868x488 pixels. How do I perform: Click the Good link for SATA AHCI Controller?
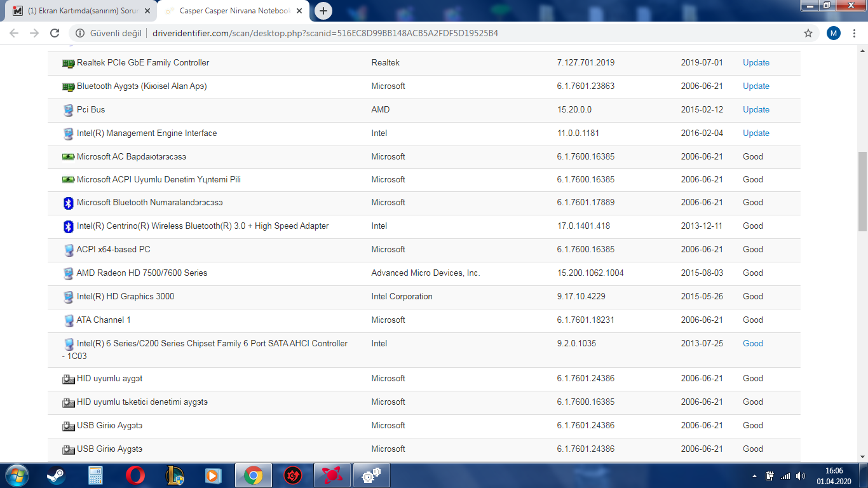[753, 344]
